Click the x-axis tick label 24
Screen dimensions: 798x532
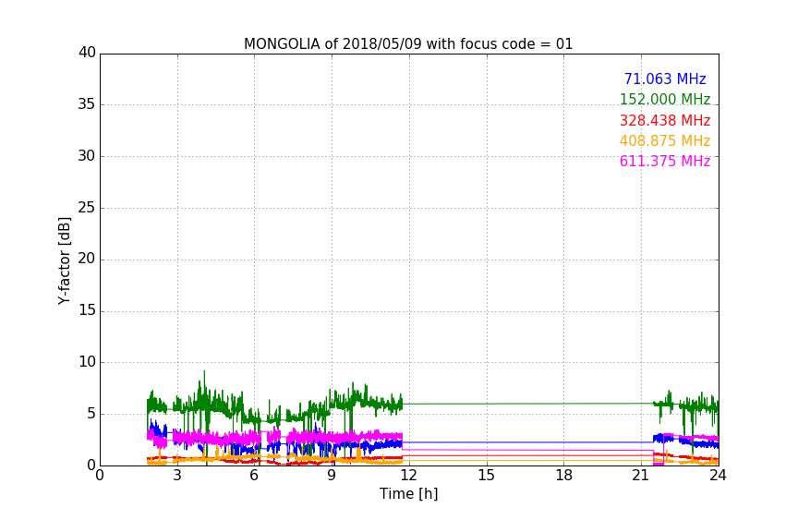[x=718, y=475]
